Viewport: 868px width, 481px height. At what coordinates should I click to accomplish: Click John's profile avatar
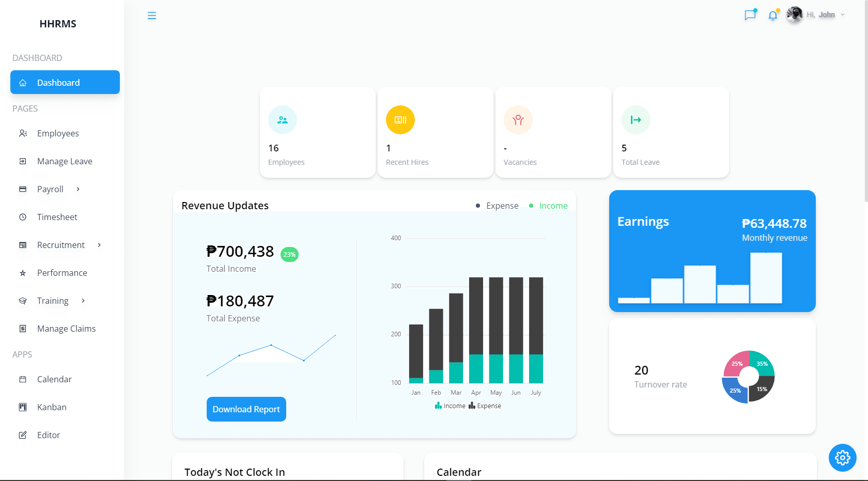click(x=795, y=14)
